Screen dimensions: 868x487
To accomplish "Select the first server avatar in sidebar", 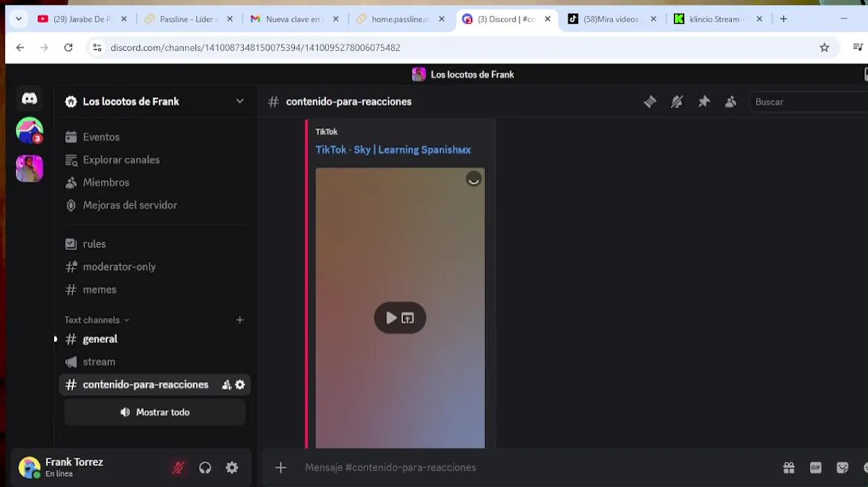I will 29,131.
